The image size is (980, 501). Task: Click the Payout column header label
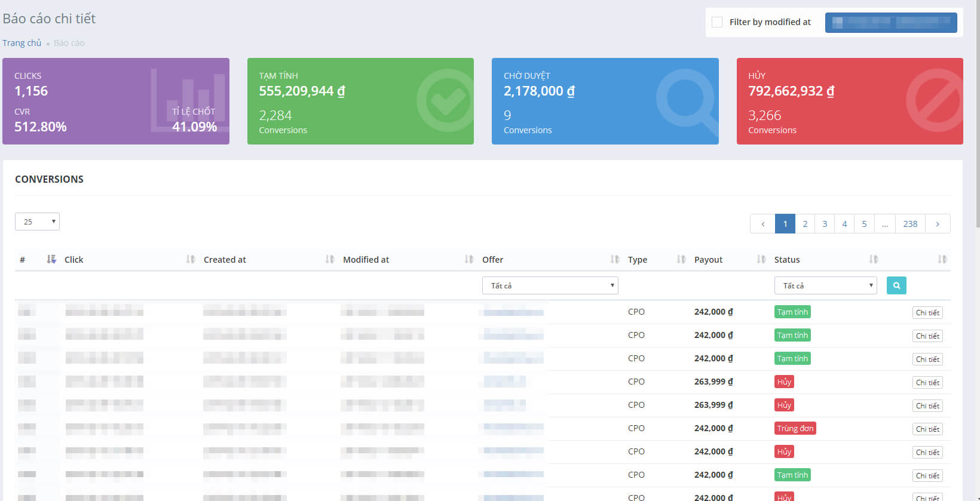tap(708, 260)
